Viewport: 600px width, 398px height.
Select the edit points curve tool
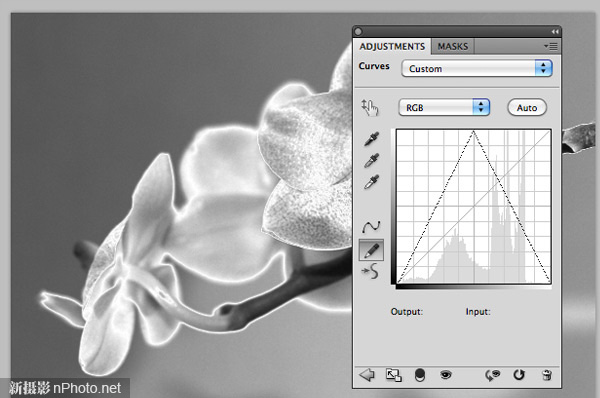click(371, 227)
